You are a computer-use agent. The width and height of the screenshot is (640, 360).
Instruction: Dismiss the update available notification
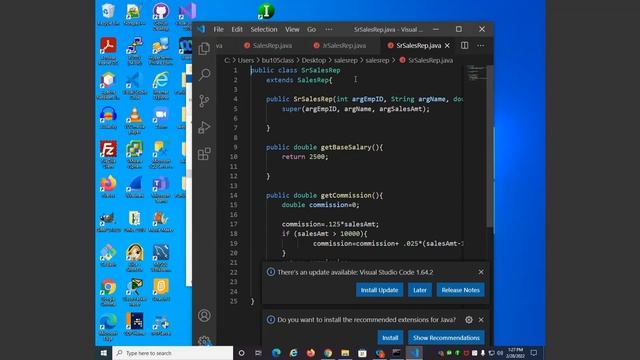click(481, 272)
